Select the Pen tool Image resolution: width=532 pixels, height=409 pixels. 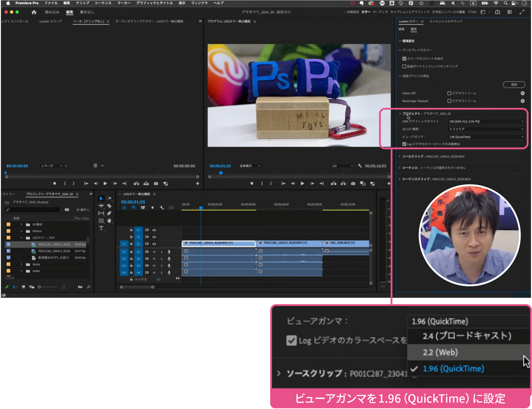click(x=109, y=213)
